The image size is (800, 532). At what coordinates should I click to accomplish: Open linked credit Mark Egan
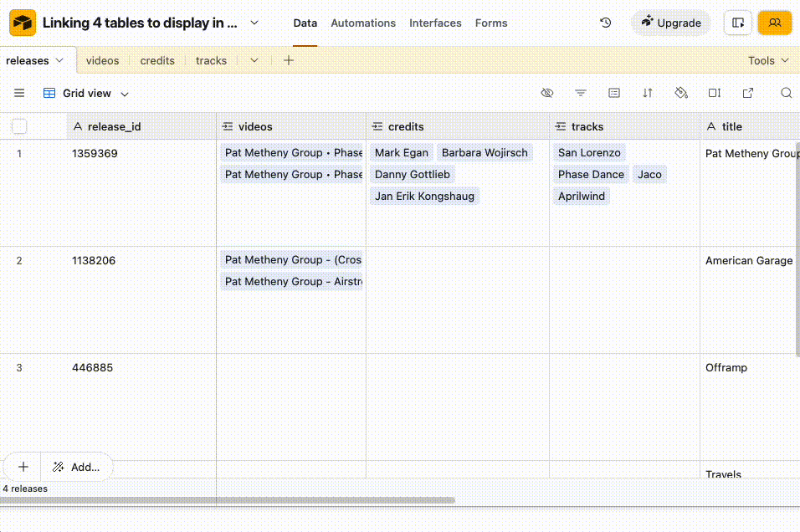pyautogui.click(x=402, y=152)
